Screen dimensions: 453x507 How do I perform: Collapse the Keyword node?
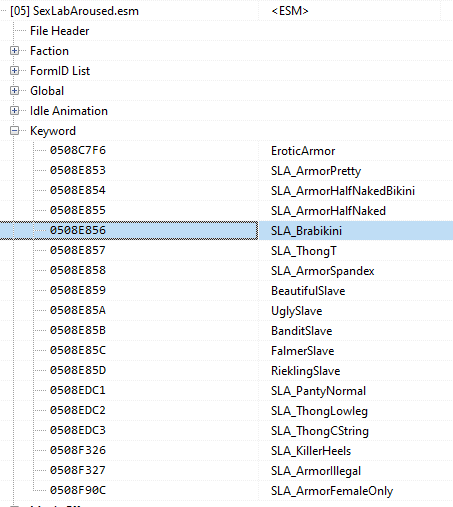(x=14, y=131)
